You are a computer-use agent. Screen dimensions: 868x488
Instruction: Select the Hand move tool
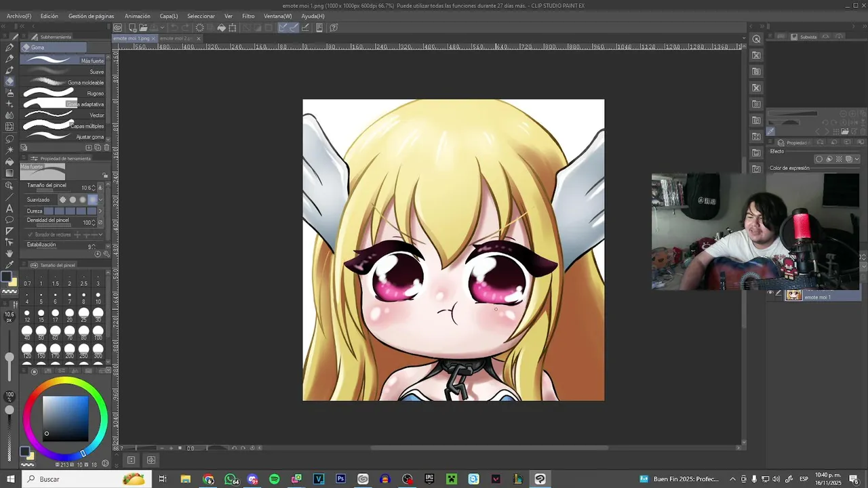(x=9, y=252)
